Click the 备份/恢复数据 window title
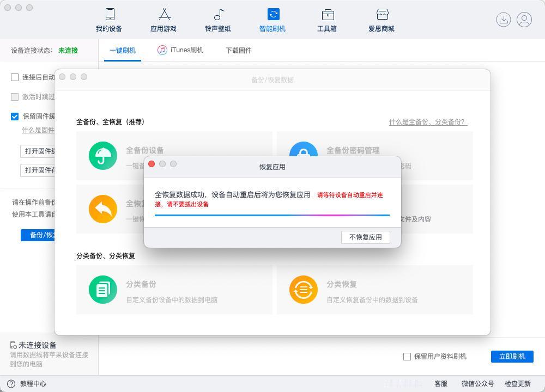 (272, 80)
